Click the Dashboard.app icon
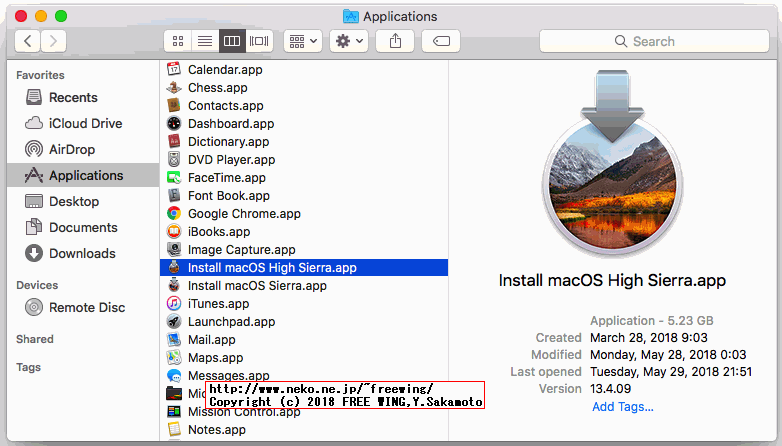 click(x=174, y=123)
